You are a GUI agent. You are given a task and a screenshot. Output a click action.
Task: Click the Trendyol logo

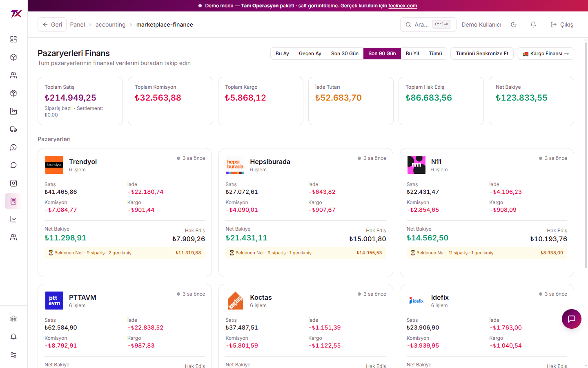tap(54, 165)
